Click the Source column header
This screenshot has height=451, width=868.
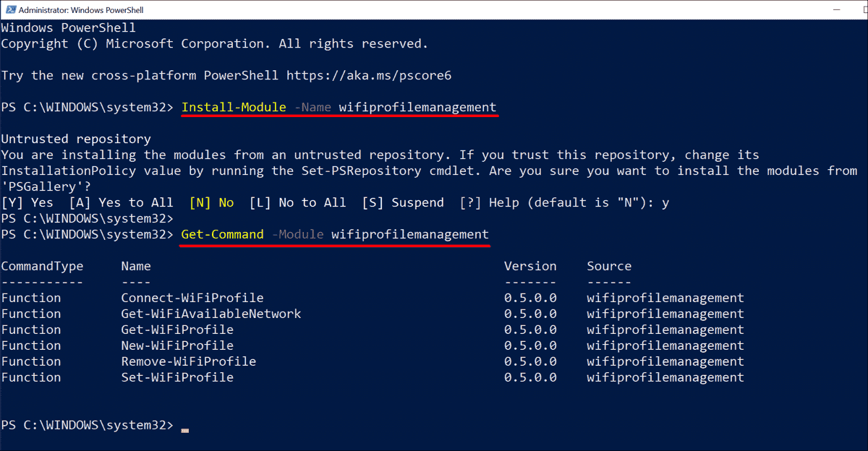point(608,265)
